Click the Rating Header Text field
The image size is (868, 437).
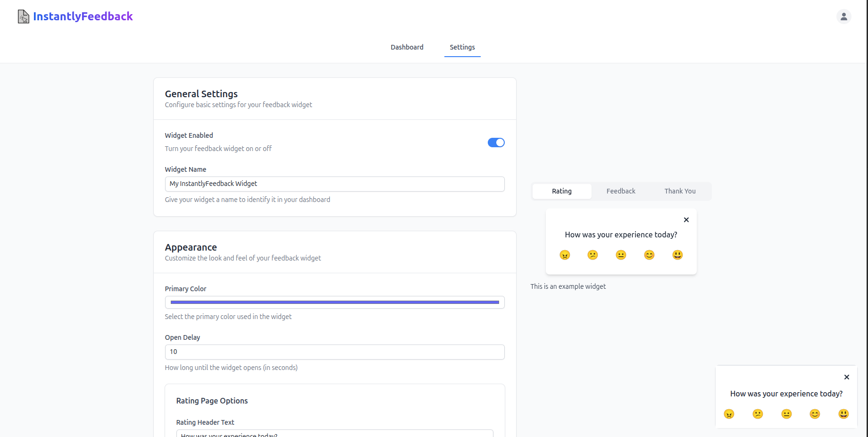click(334, 433)
